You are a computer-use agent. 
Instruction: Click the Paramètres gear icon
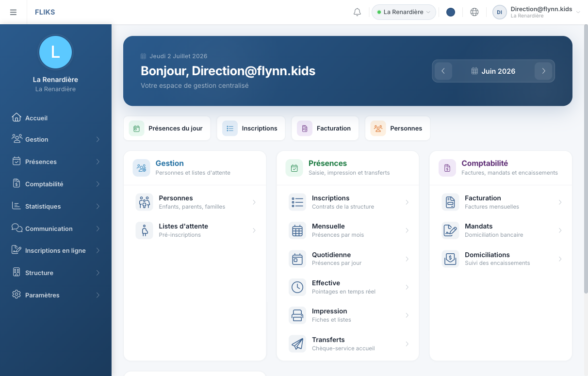click(x=16, y=294)
